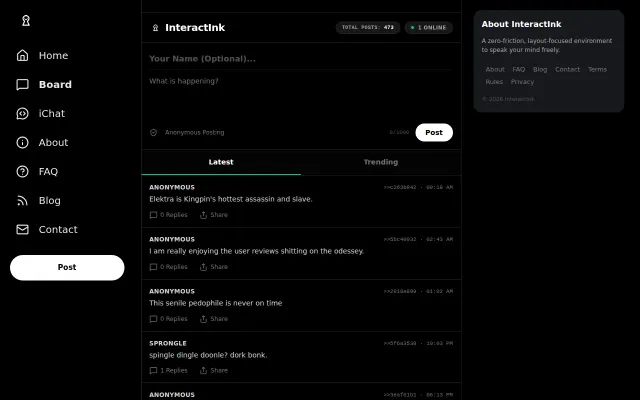This screenshot has width=640, height=400.
Task: Click Share text on the SPRONGLE post
Action: click(x=219, y=371)
